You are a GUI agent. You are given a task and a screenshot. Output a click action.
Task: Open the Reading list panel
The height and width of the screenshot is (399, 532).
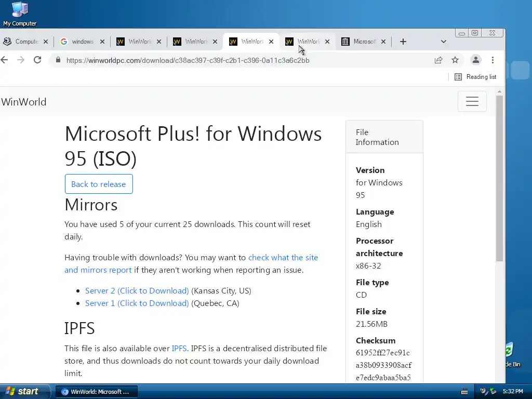pos(475,77)
